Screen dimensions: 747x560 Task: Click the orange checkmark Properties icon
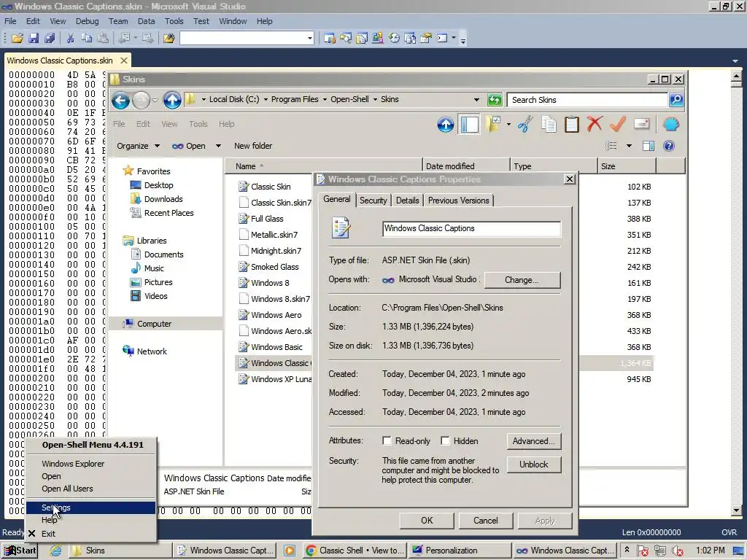[617, 124]
